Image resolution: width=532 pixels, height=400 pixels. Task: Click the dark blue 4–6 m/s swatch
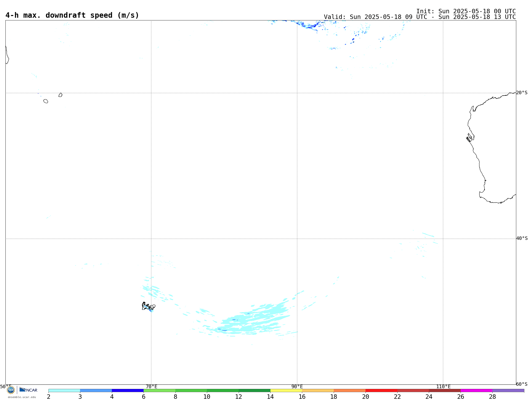point(128,391)
